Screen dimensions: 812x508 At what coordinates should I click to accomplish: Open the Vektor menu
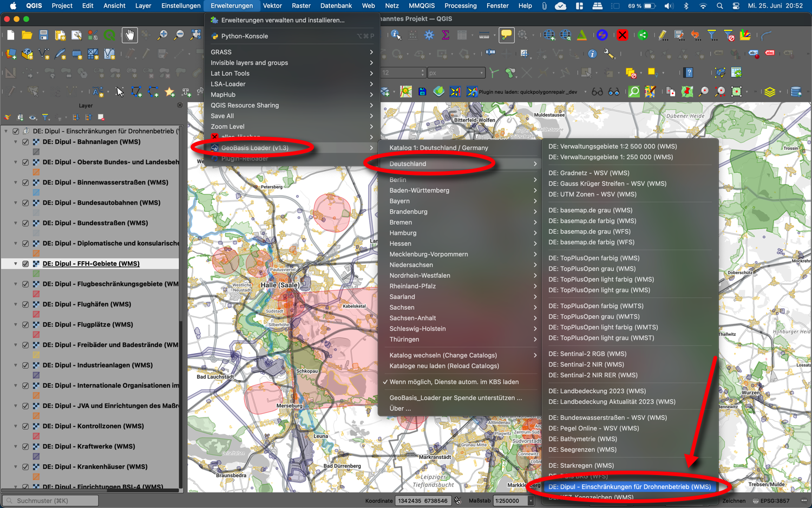click(272, 6)
